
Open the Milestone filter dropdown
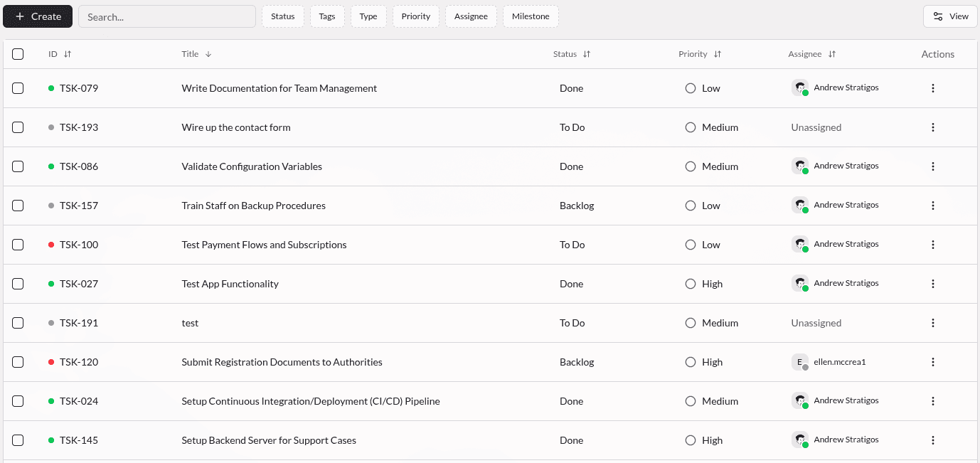(x=531, y=16)
